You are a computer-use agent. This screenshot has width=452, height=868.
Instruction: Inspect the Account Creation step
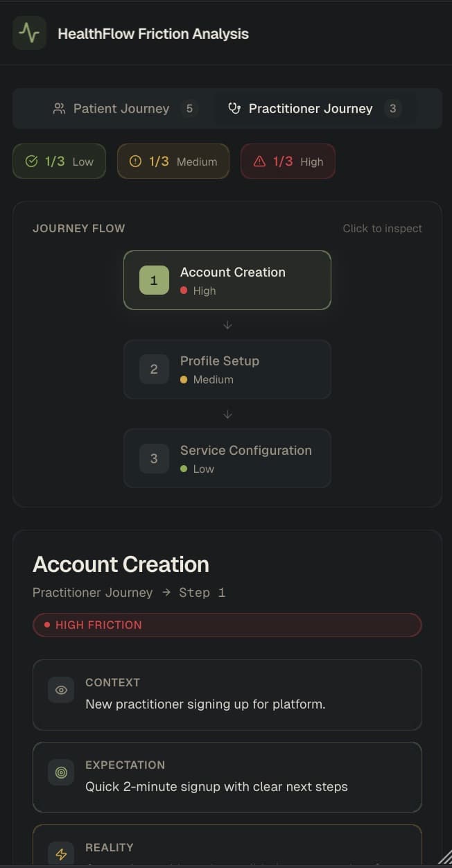click(x=227, y=280)
